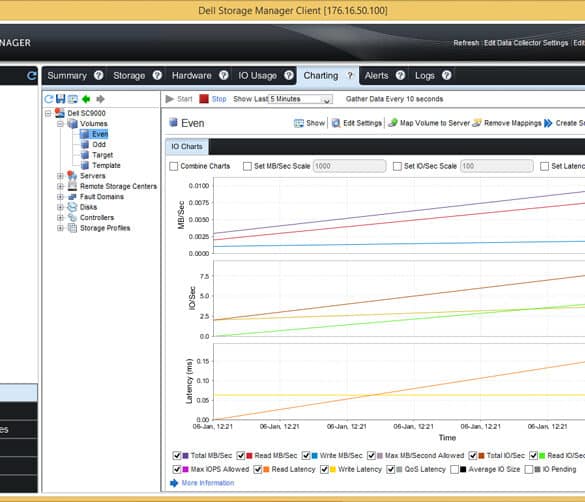Open help icon next to Storage tab
The image size is (585, 502).
pyautogui.click(x=157, y=75)
